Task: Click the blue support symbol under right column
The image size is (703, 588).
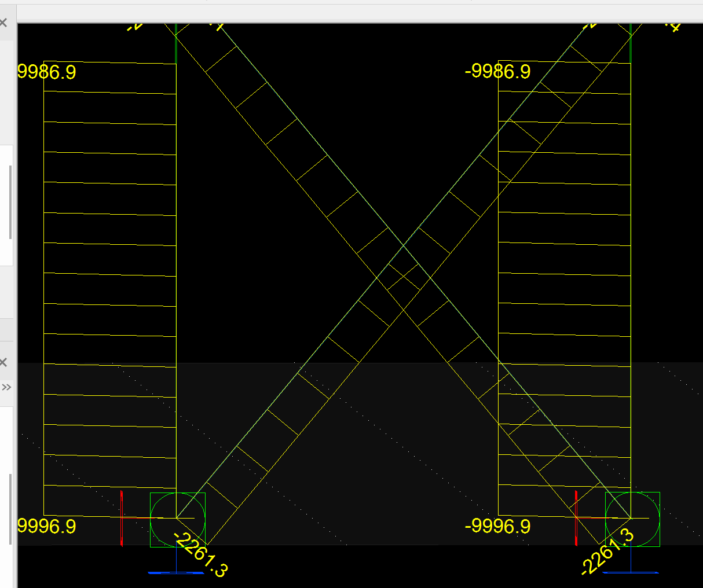Action: point(631,573)
